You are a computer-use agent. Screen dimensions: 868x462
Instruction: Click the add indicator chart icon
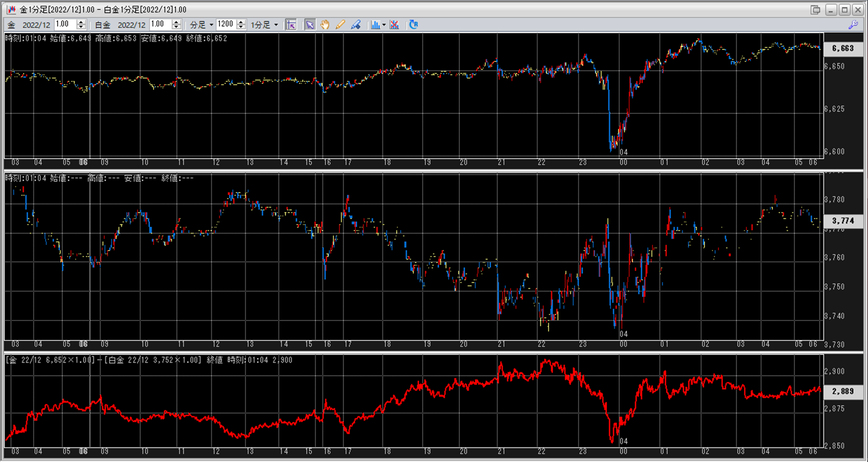(375, 25)
